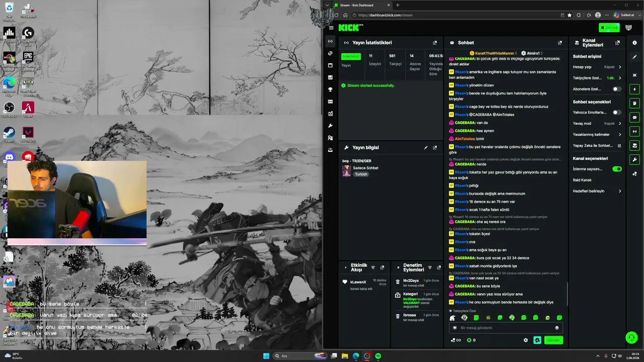The height and width of the screenshot is (362, 644).
Task: Open Raid Kanalı option
Action: [582, 180]
